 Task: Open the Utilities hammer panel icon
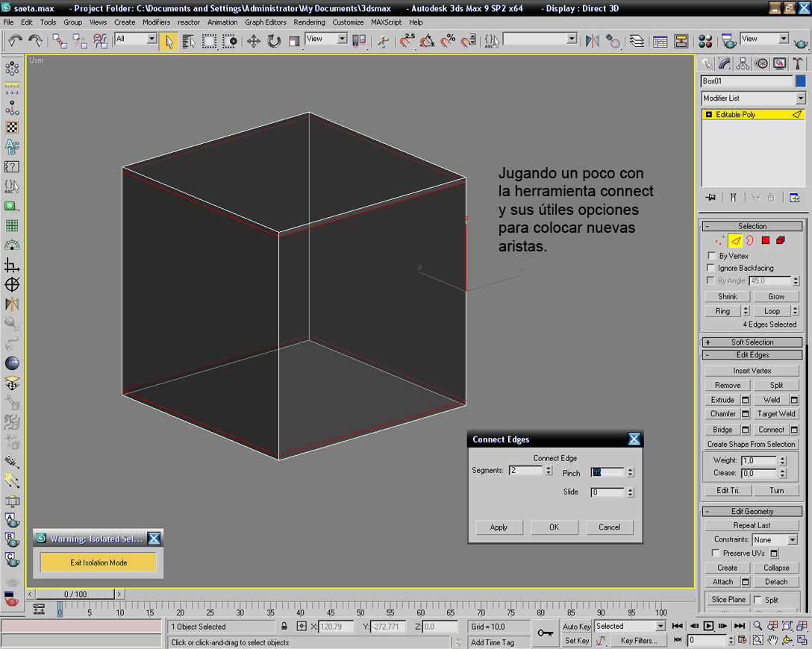coord(798,63)
